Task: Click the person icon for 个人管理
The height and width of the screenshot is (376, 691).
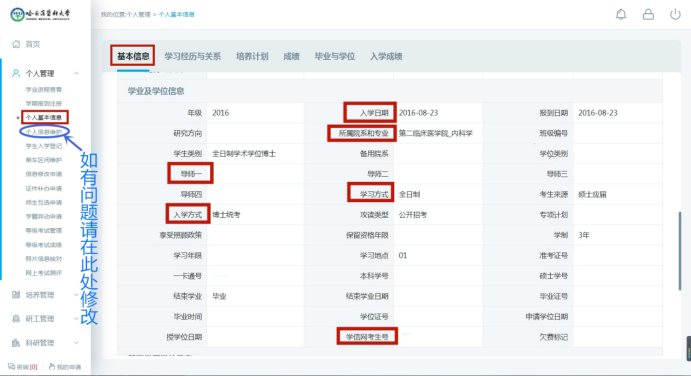Action: [x=16, y=73]
